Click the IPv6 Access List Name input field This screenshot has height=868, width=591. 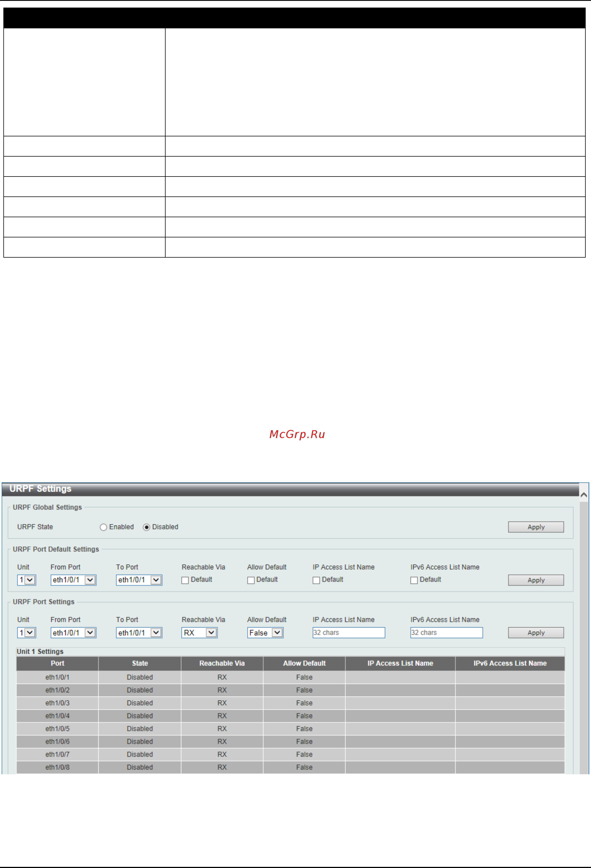pyautogui.click(x=446, y=633)
